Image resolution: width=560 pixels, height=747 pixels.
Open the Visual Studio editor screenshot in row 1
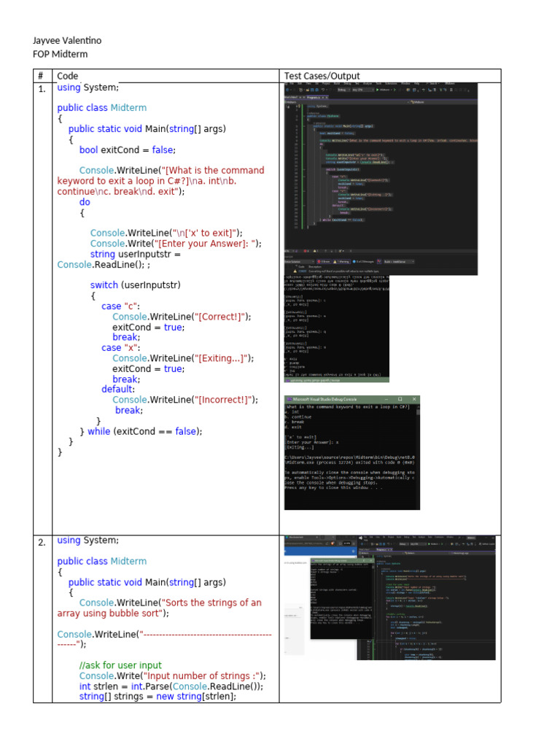(381, 179)
